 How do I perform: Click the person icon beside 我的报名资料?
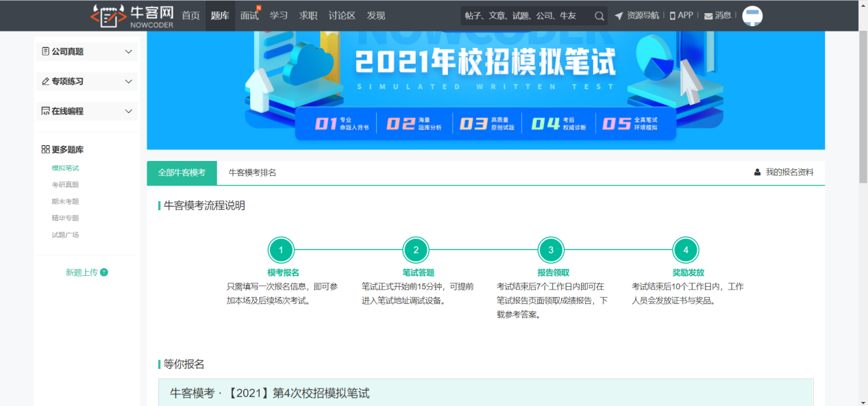point(757,173)
